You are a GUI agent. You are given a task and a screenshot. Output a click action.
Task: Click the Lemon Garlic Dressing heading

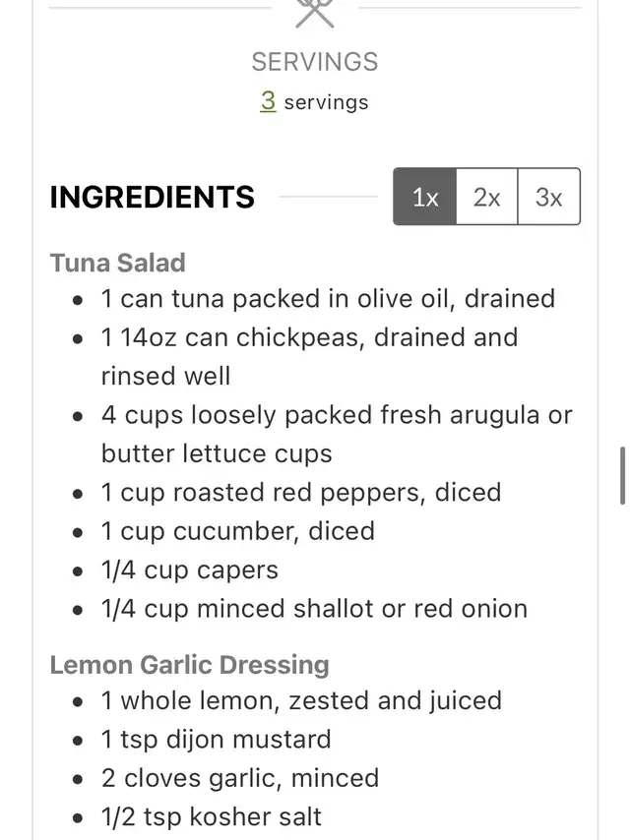(x=190, y=665)
